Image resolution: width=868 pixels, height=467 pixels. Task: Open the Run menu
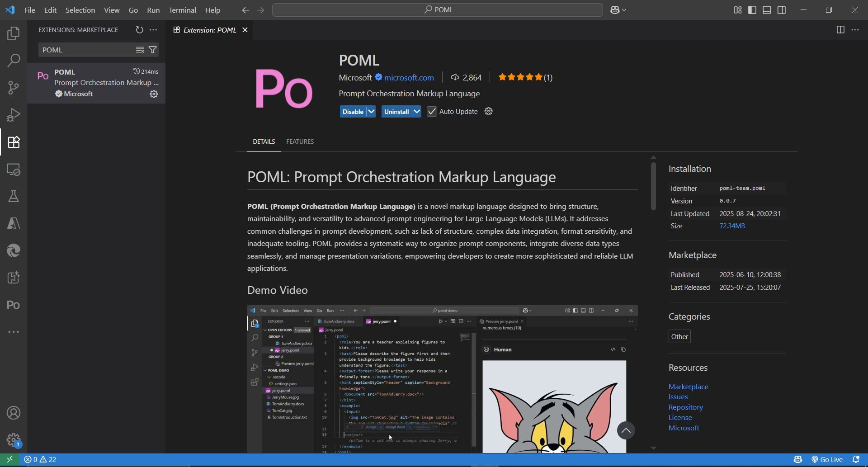click(153, 10)
